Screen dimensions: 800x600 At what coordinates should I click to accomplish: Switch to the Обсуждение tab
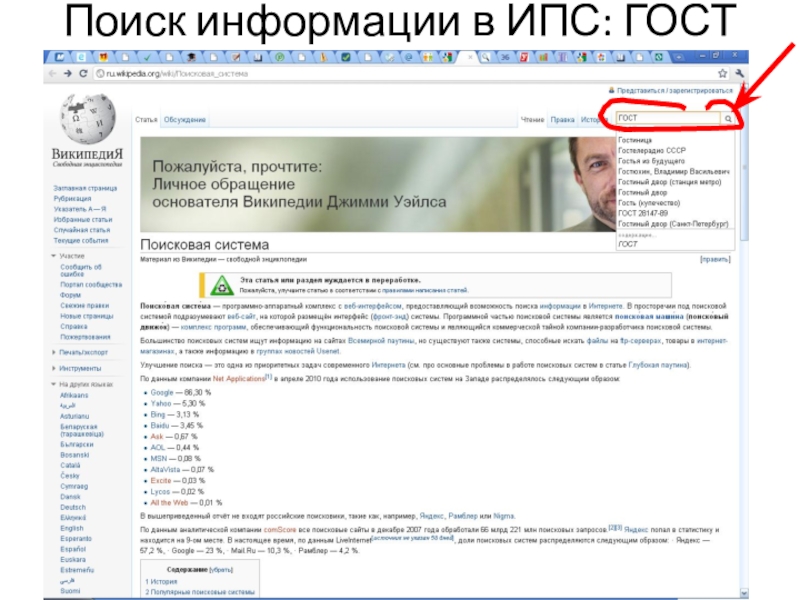coord(185,120)
